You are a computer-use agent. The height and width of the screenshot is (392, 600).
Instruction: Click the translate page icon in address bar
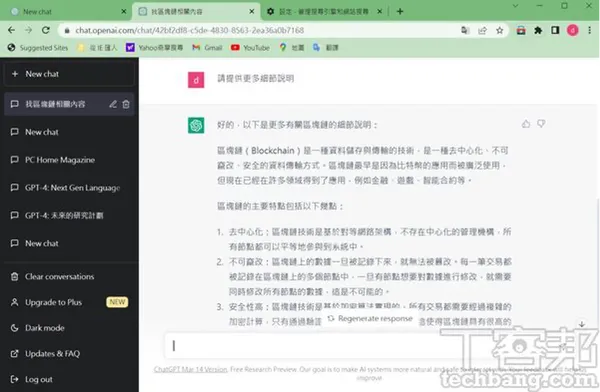[465, 30]
